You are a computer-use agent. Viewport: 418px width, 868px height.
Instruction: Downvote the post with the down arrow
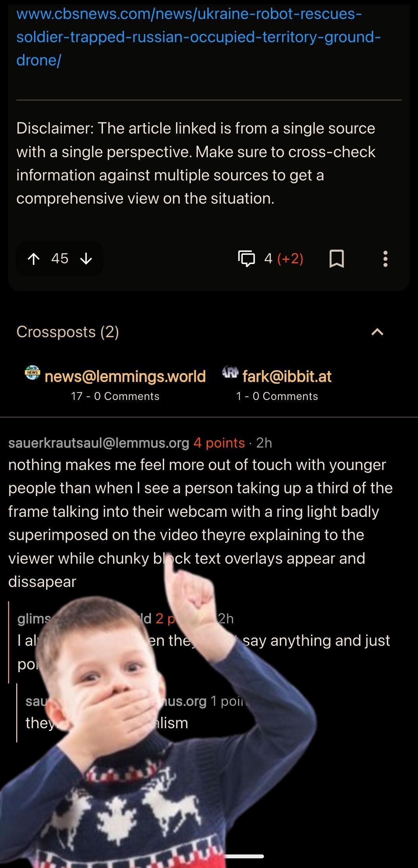tap(86, 259)
